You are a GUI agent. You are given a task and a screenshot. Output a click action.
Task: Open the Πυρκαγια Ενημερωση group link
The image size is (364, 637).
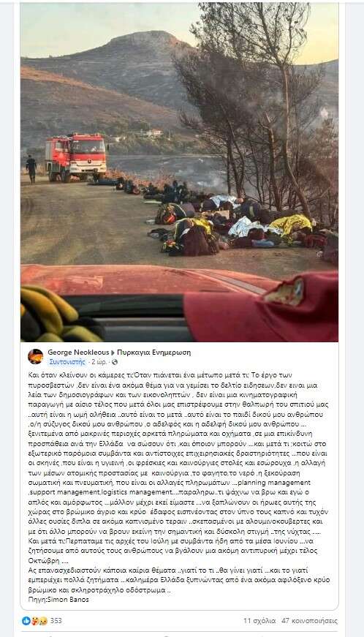153,353
